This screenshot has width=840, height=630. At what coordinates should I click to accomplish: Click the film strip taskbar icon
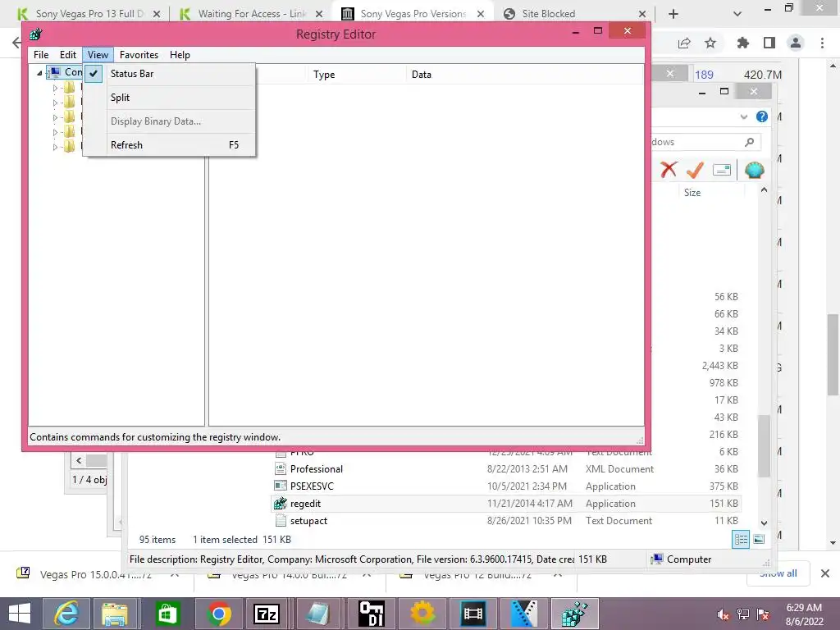473,614
